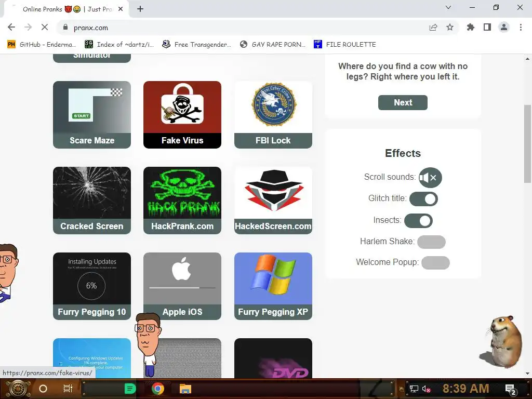Select the Online Pranks browser tab
The width and height of the screenshot is (532, 399).
point(66,9)
